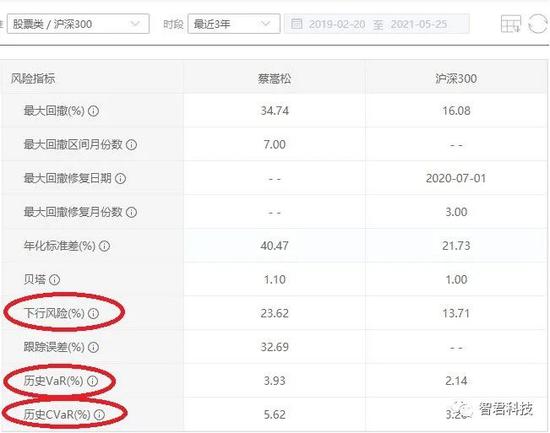
Task: Open the 最近3年 period dropdown
Action: pyautogui.click(x=234, y=24)
